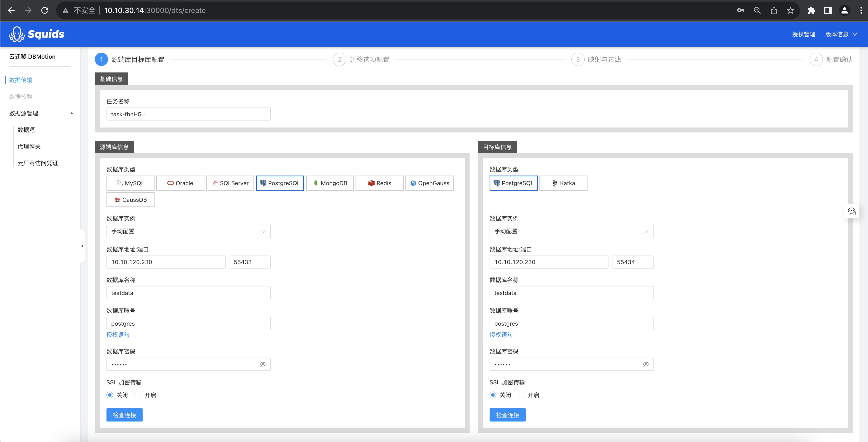Open target 授权语句 link
Viewport: 868px width, 442px height.
tap(501, 334)
